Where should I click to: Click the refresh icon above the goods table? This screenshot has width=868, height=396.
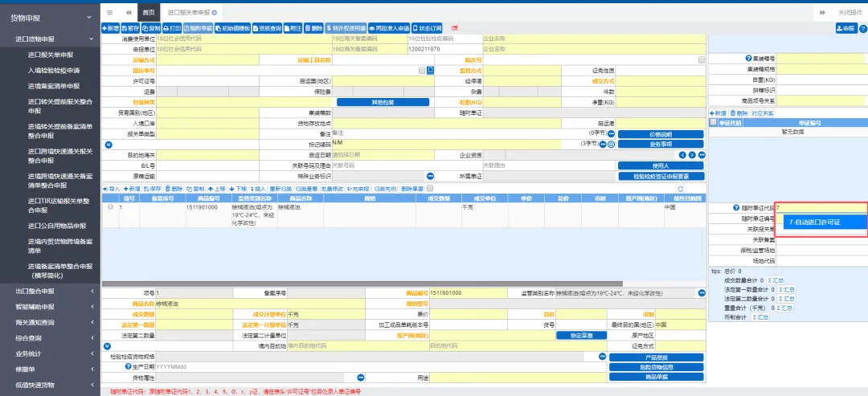coord(679,188)
